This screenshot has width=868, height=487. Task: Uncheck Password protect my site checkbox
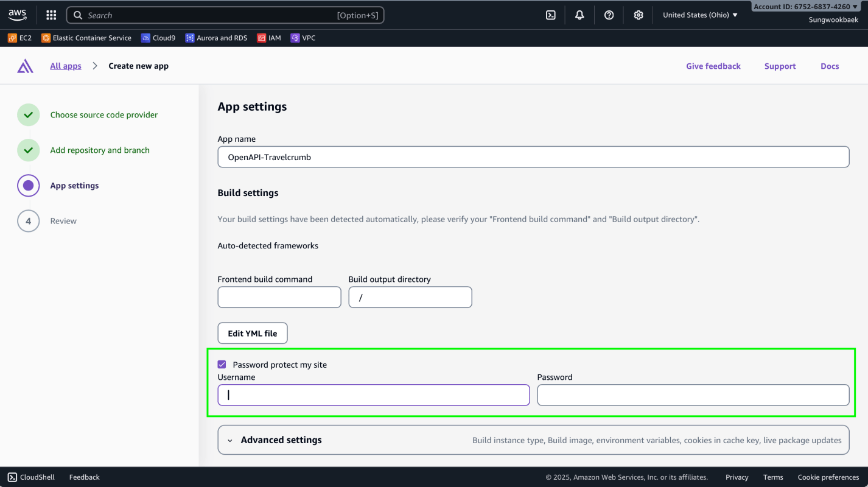pos(222,365)
